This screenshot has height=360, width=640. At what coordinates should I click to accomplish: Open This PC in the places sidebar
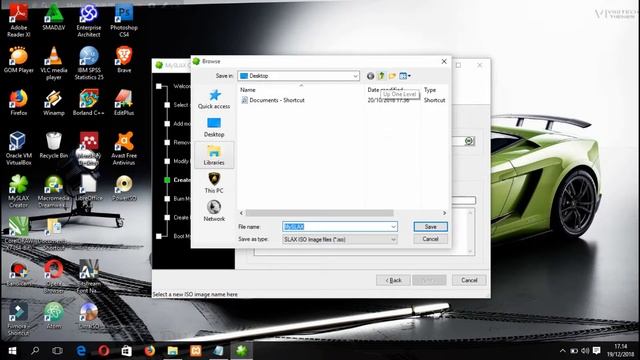coord(214,183)
